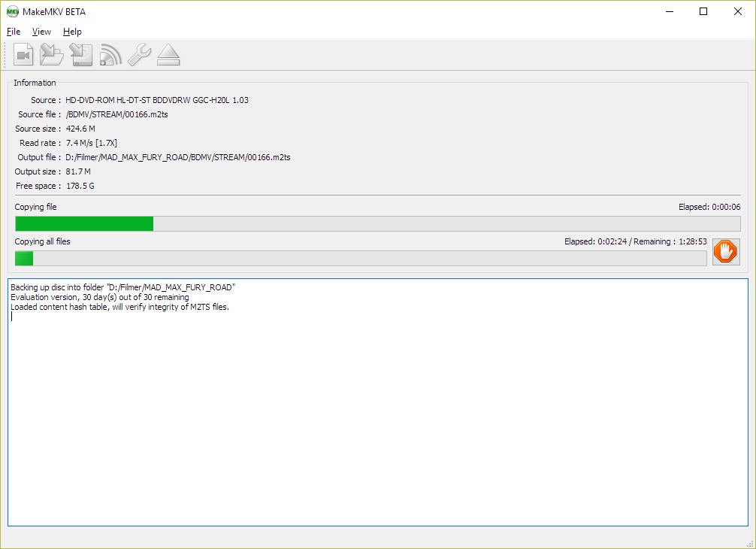Click the free space value '178.5 G'
Viewport: 756px width, 549px height.
click(x=80, y=187)
